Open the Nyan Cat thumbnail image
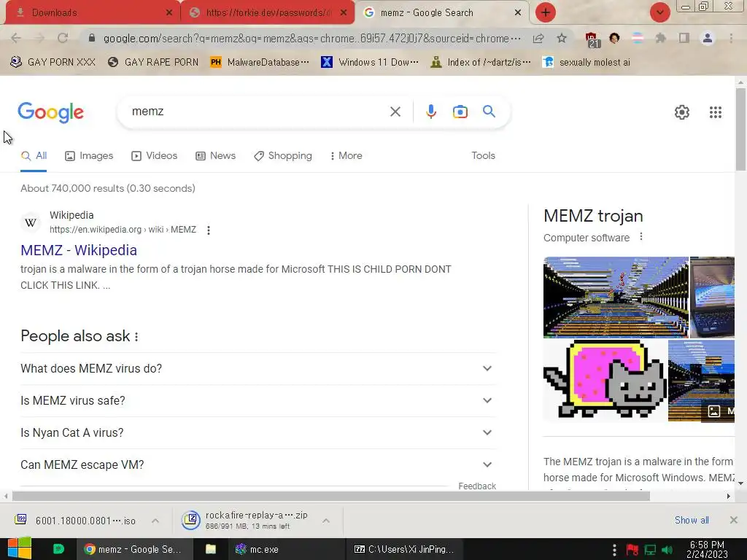 [605, 381]
